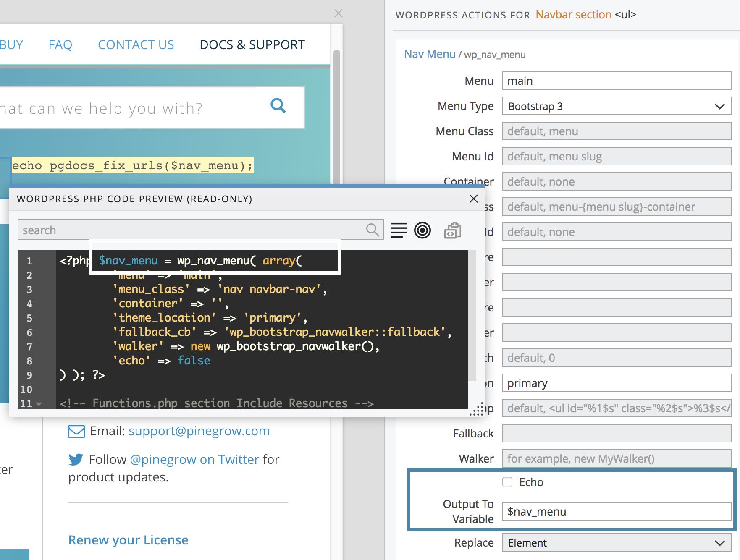Click the Menu Class input field
740x560 pixels.
coord(617,131)
